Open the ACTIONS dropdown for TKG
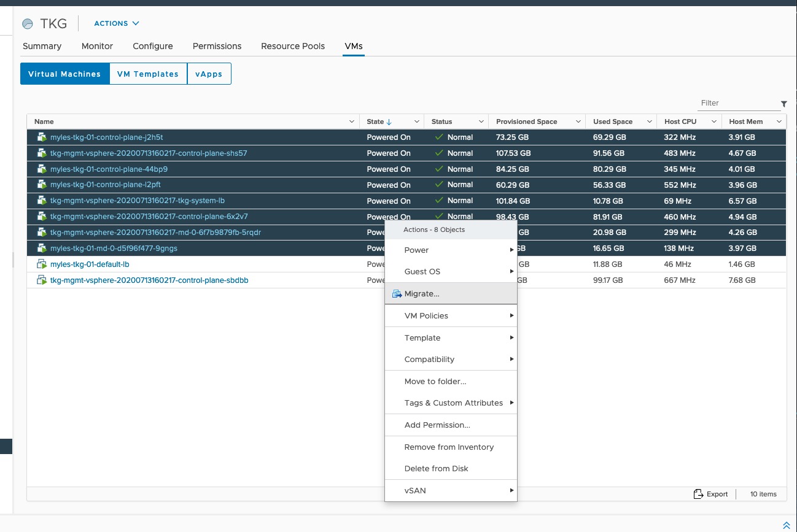 [x=117, y=23]
